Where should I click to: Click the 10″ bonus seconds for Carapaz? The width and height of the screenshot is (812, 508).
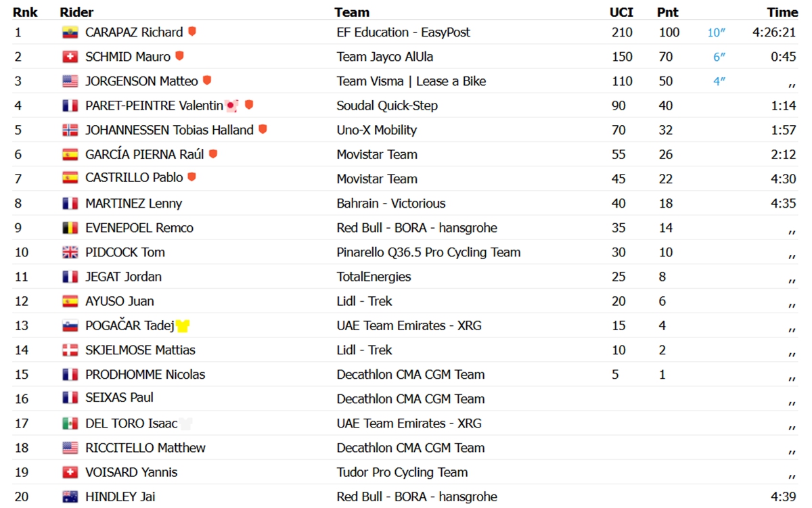(717, 32)
